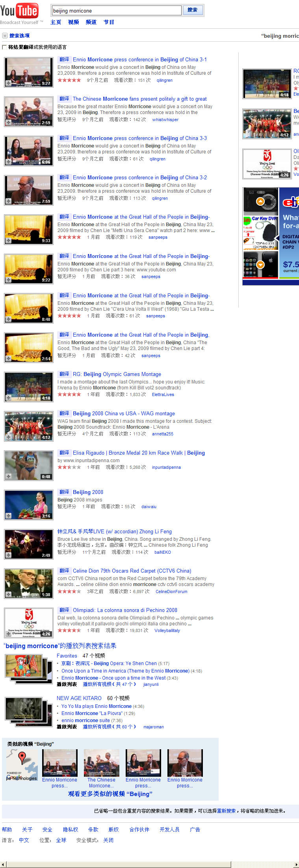Click translate tag for 'Beijing 2008 China vs USA'

[64, 413]
